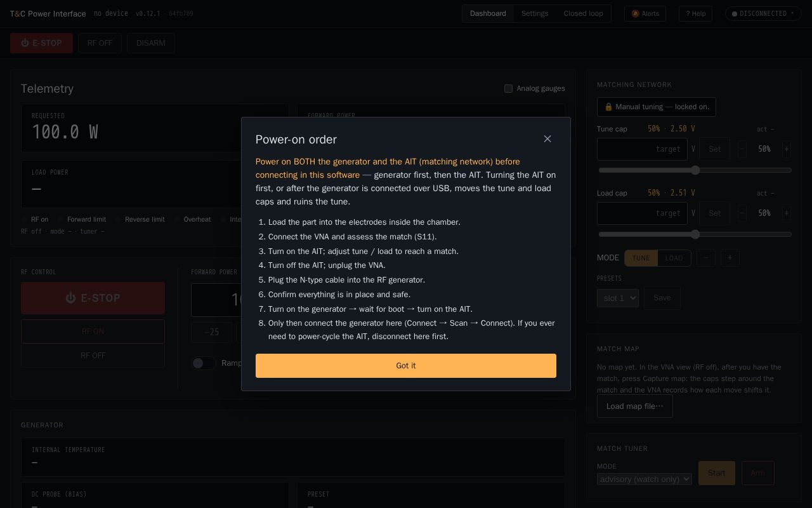Click the plus button beside MODE
812x508 pixels.
730,258
